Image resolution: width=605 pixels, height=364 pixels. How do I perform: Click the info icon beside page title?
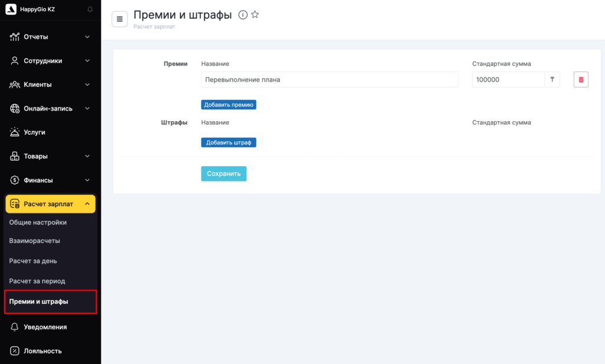[x=242, y=15]
